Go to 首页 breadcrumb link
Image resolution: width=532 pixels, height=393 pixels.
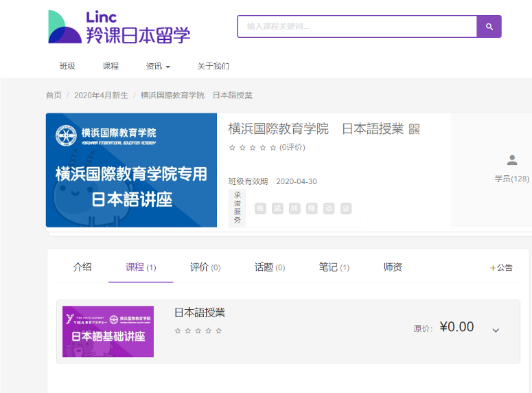pos(54,96)
